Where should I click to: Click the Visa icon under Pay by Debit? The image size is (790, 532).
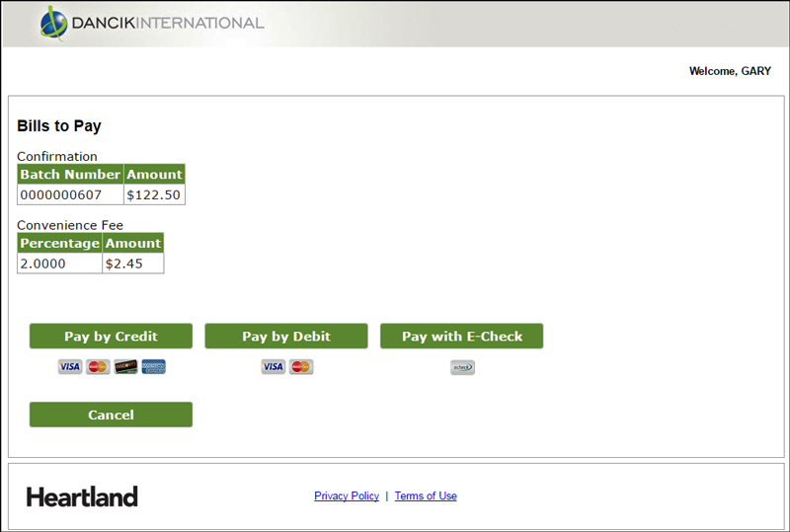[x=274, y=367]
